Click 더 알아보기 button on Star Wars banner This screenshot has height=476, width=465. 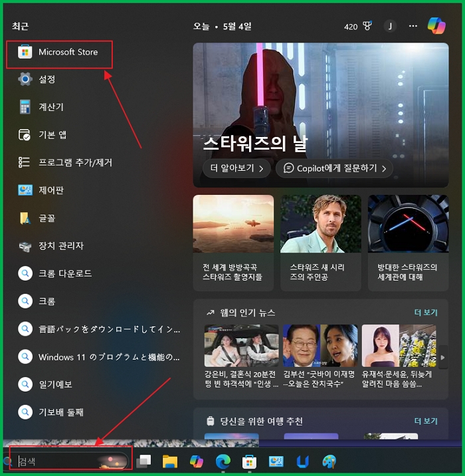click(236, 168)
